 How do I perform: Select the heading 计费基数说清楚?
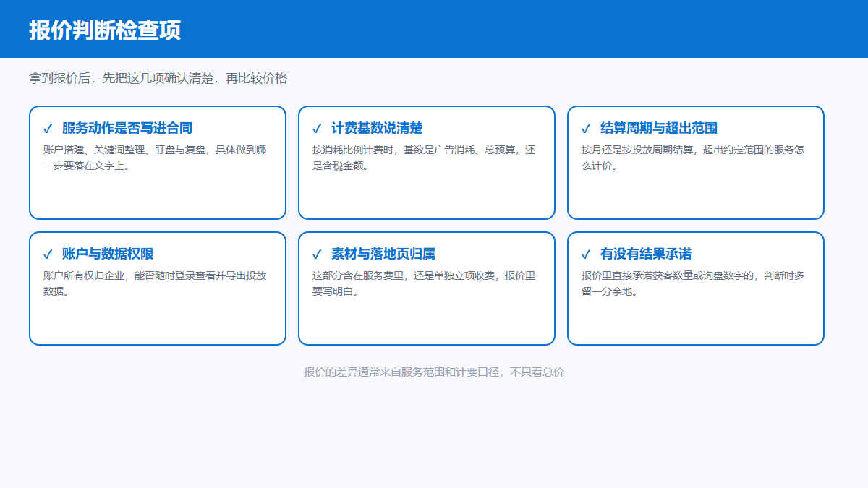coord(377,129)
